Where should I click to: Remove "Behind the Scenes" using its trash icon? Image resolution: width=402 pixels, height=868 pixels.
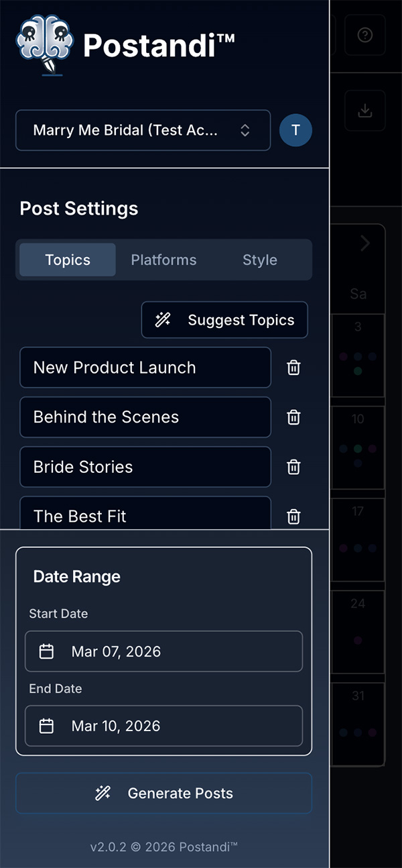[x=293, y=417]
